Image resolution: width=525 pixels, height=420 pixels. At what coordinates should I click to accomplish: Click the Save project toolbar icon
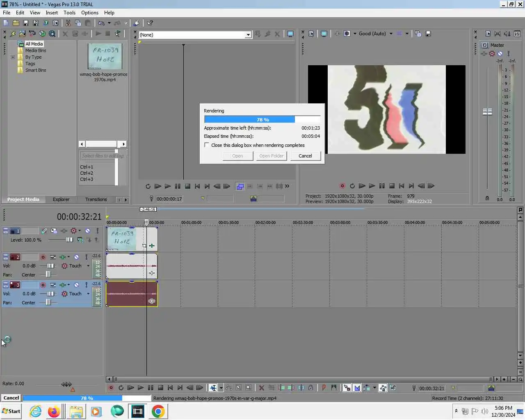pyautogui.click(x=25, y=23)
